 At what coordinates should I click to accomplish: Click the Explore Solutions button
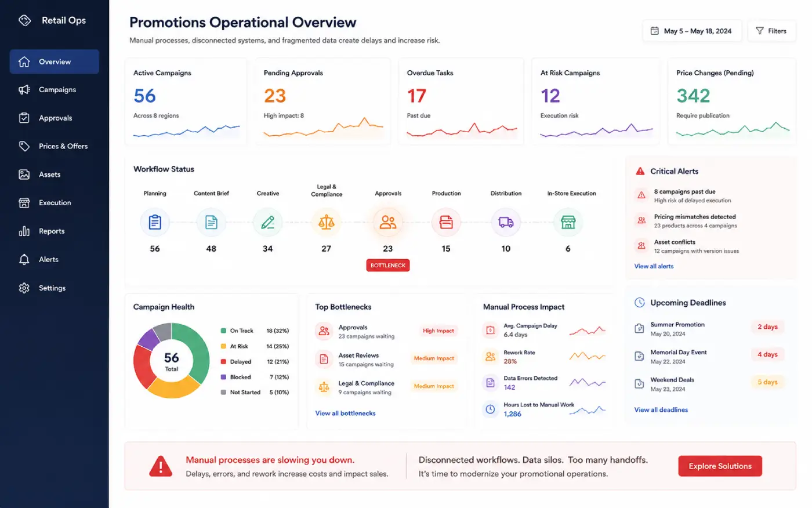click(720, 466)
